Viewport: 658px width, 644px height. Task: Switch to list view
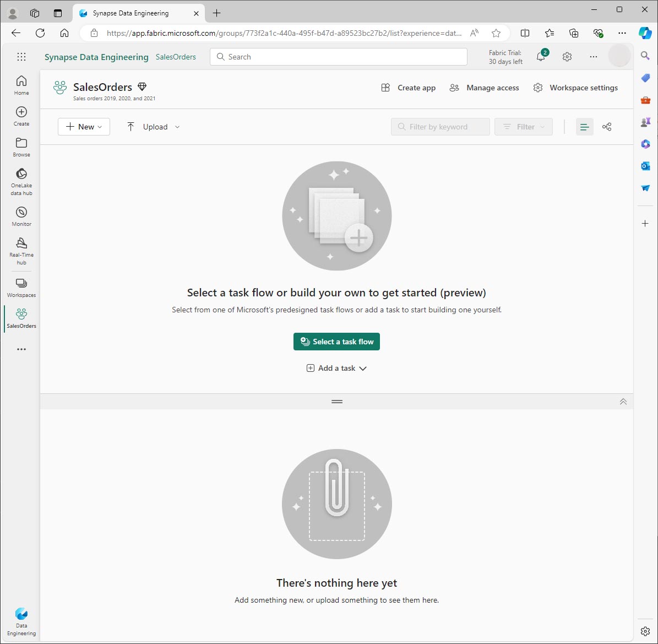point(584,127)
